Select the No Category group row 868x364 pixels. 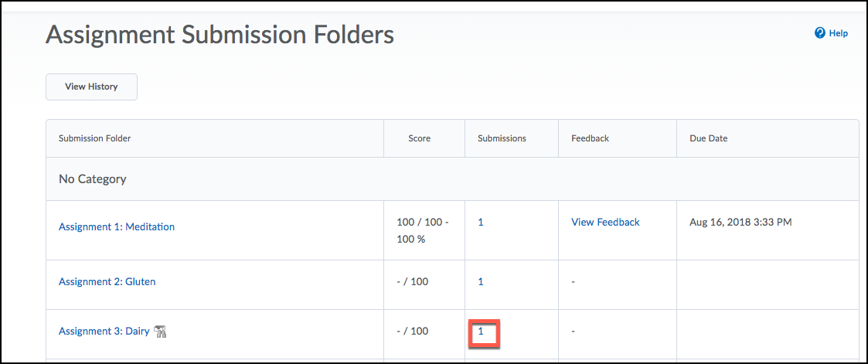[x=452, y=179]
